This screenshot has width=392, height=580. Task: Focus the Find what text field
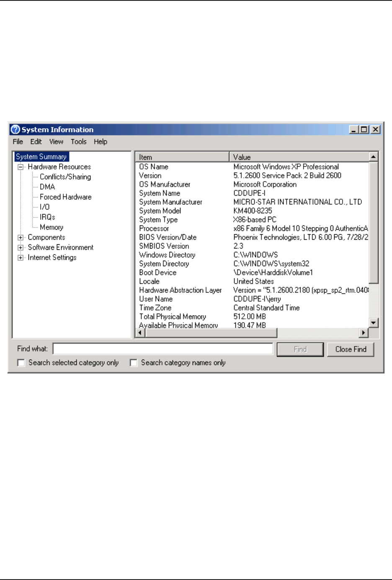pyautogui.click(x=163, y=349)
